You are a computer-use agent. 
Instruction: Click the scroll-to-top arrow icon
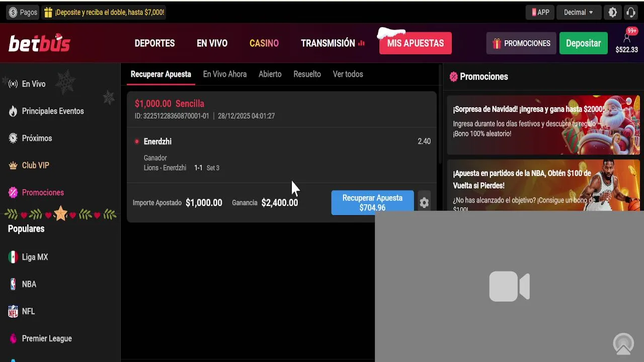(x=623, y=344)
